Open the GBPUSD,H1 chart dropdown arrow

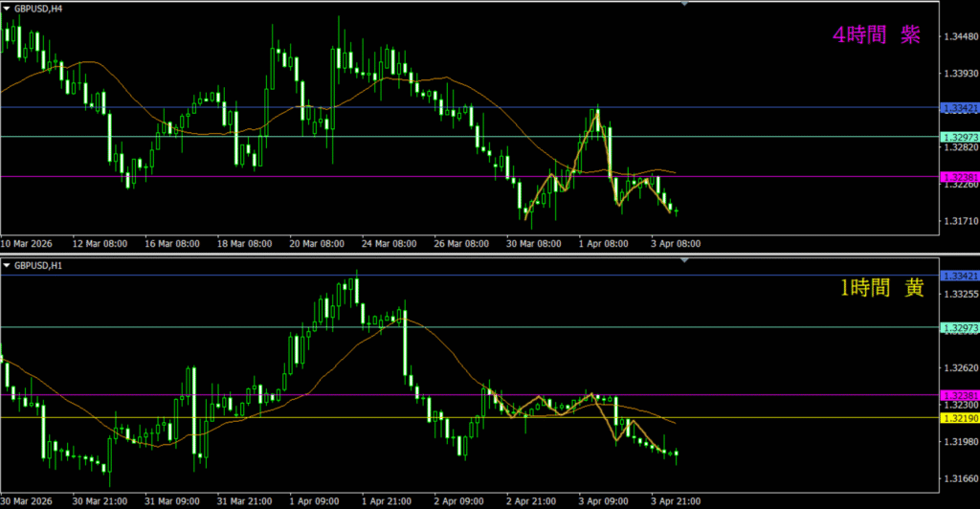click(7, 264)
